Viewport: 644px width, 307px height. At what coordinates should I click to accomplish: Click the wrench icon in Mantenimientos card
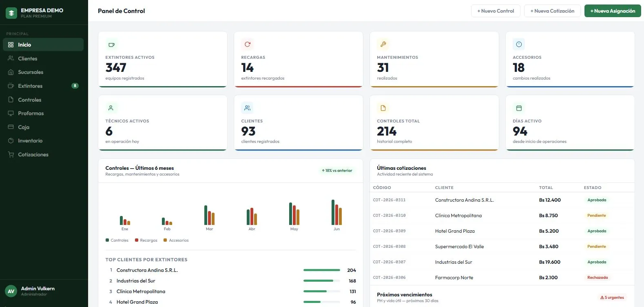click(383, 44)
